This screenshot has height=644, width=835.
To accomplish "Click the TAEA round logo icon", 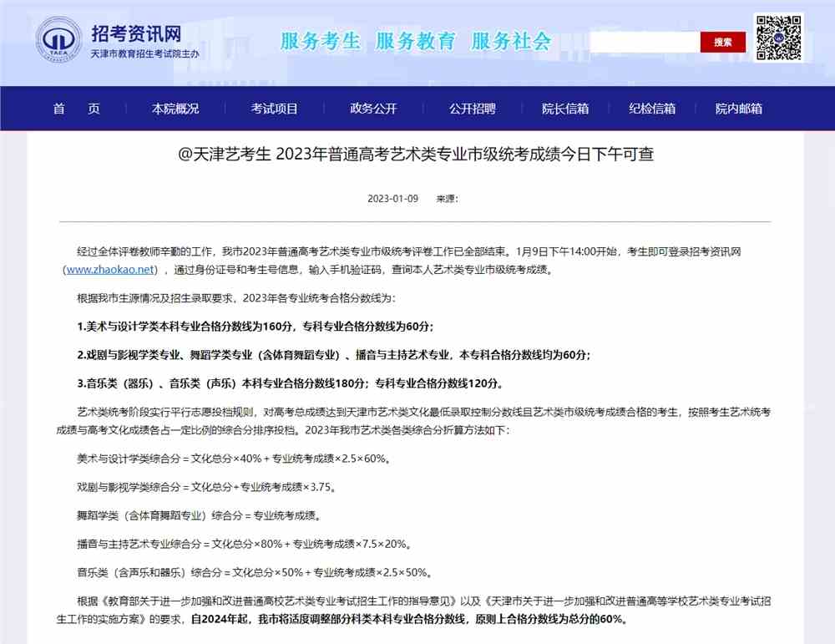I will coord(58,40).
